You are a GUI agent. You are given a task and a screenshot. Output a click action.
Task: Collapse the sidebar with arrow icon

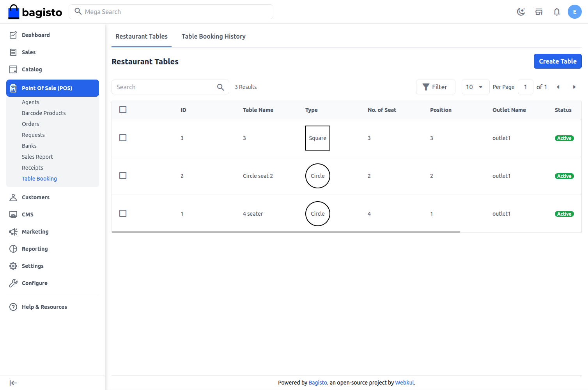[x=13, y=383]
